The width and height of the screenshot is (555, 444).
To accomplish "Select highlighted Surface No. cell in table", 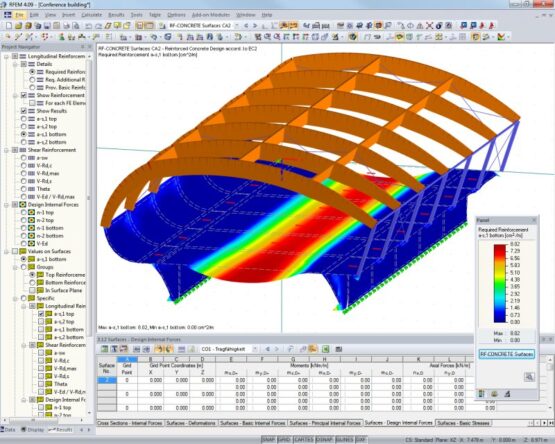I will click(107, 380).
